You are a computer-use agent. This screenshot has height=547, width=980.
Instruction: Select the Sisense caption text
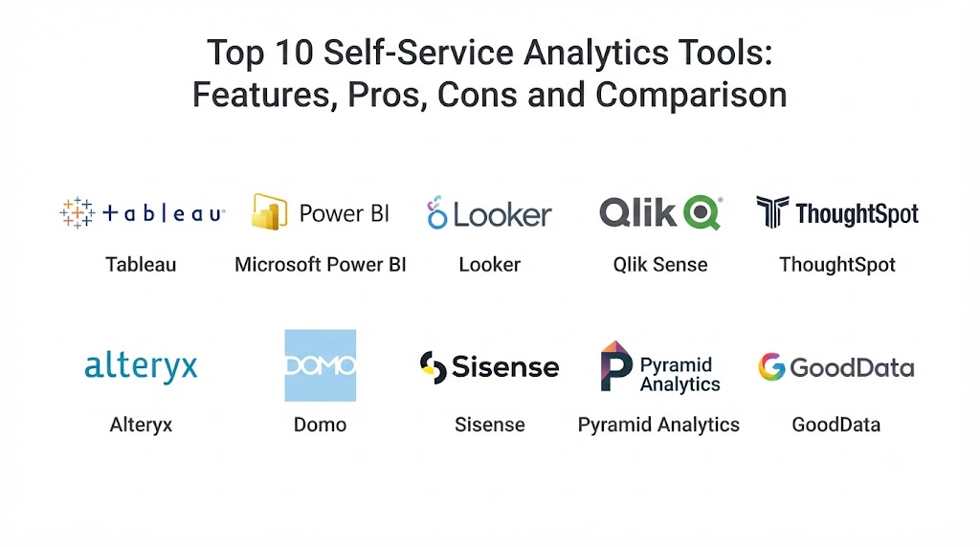click(x=489, y=426)
